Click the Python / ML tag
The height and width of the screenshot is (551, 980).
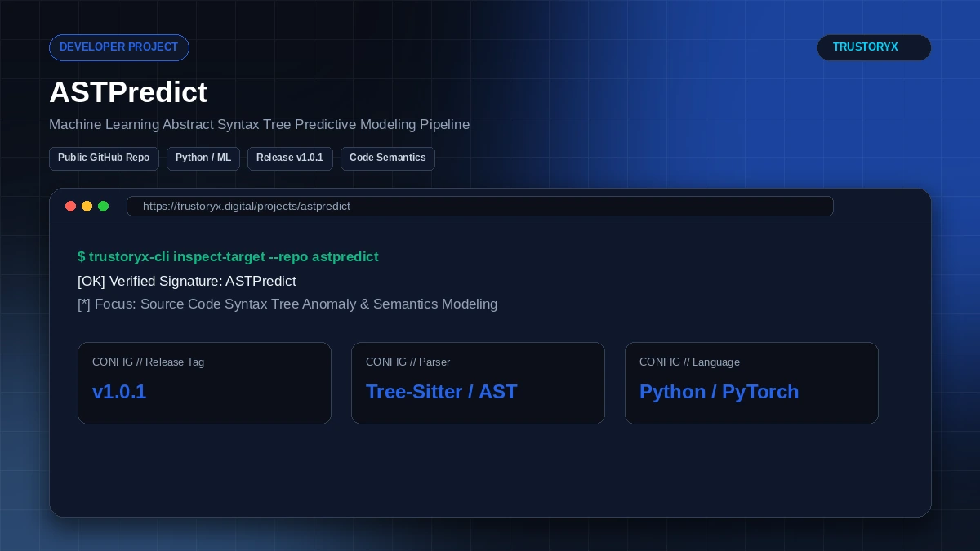click(203, 158)
